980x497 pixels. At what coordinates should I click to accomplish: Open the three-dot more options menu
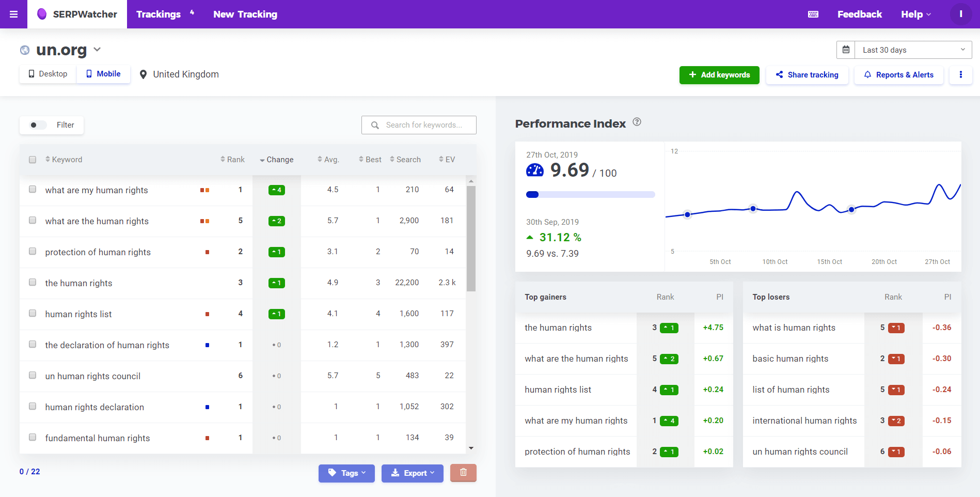[961, 75]
